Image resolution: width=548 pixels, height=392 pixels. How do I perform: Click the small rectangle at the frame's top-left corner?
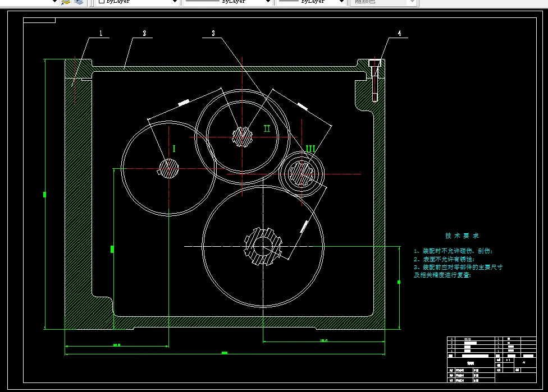(39, 20)
